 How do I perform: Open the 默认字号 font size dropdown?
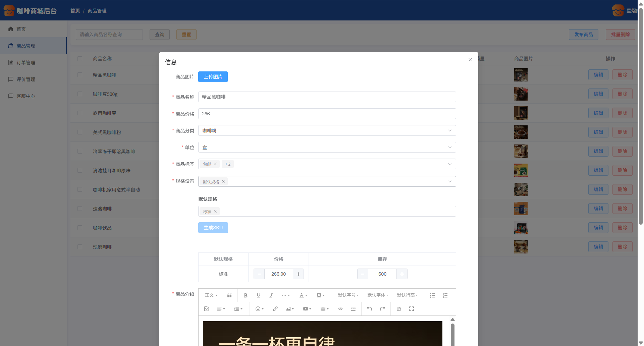click(x=348, y=295)
